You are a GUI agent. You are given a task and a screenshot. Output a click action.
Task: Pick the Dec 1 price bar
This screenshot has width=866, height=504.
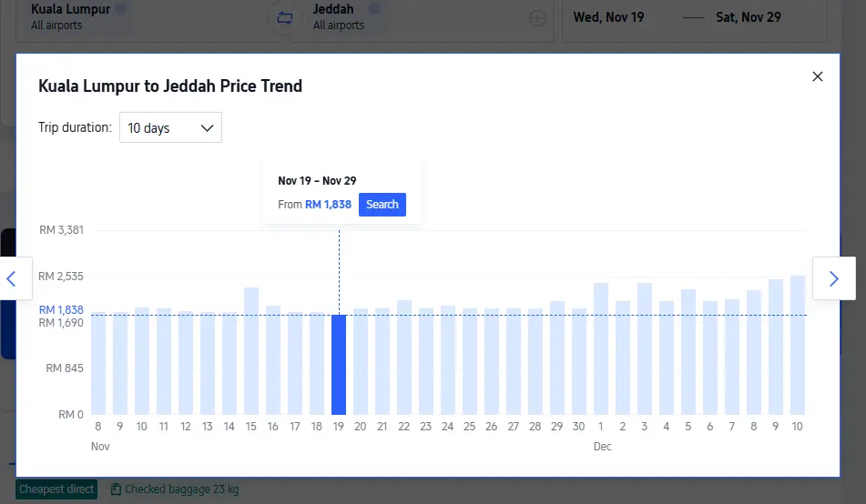point(601,348)
